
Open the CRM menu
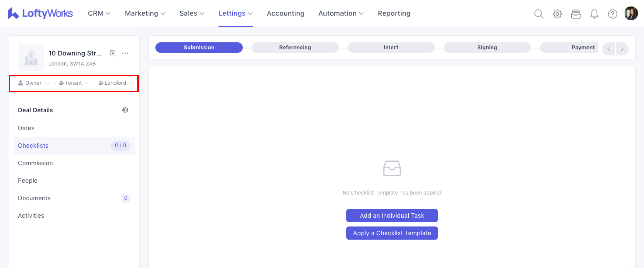[99, 13]
